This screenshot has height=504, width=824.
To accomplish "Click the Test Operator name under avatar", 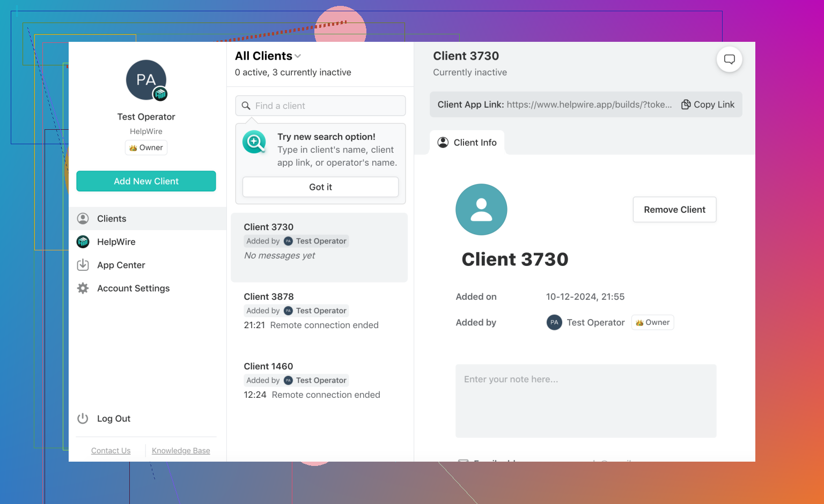I will pyautogui.click(x=146, y=117).
